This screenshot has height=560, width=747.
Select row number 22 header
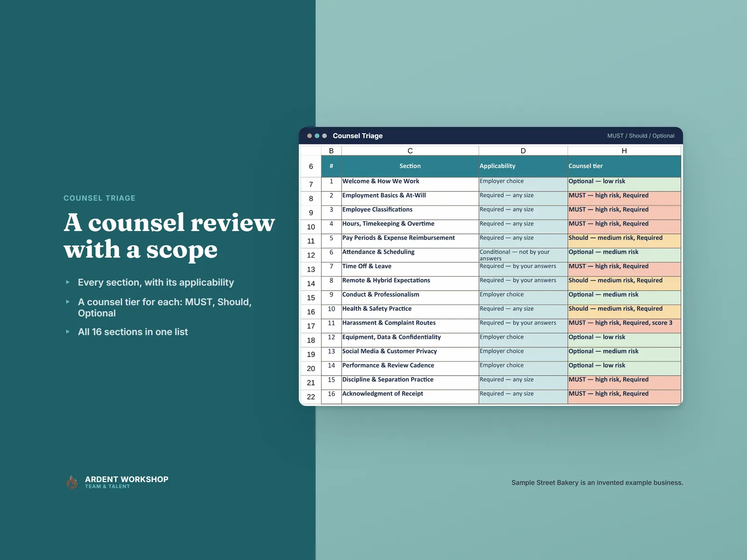[x=311, y=397]
